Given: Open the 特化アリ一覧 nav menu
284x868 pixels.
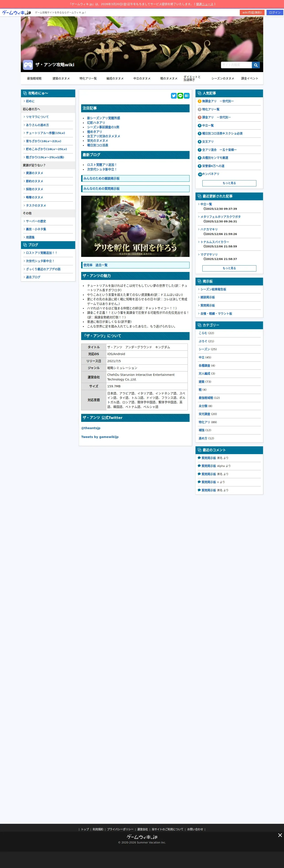Looking at the screenshot, I should point(88,78).
